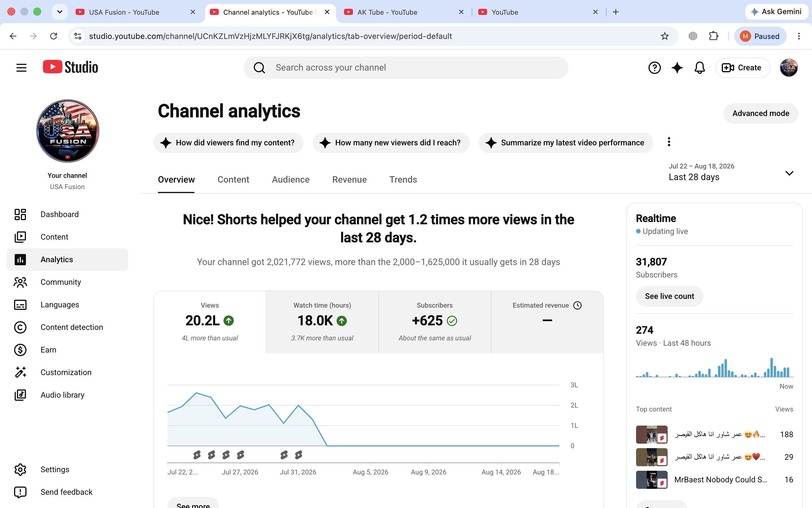Screen dimensions: 812x508
Task: Click the Advanced mode button
Action: point(761,113)
